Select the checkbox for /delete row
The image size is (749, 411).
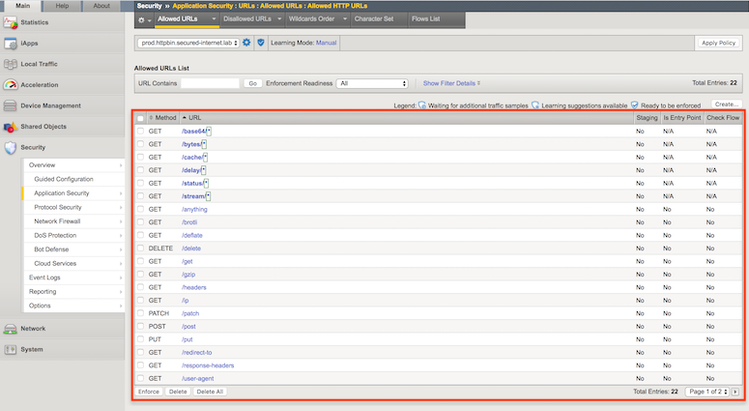pos(140,248)
